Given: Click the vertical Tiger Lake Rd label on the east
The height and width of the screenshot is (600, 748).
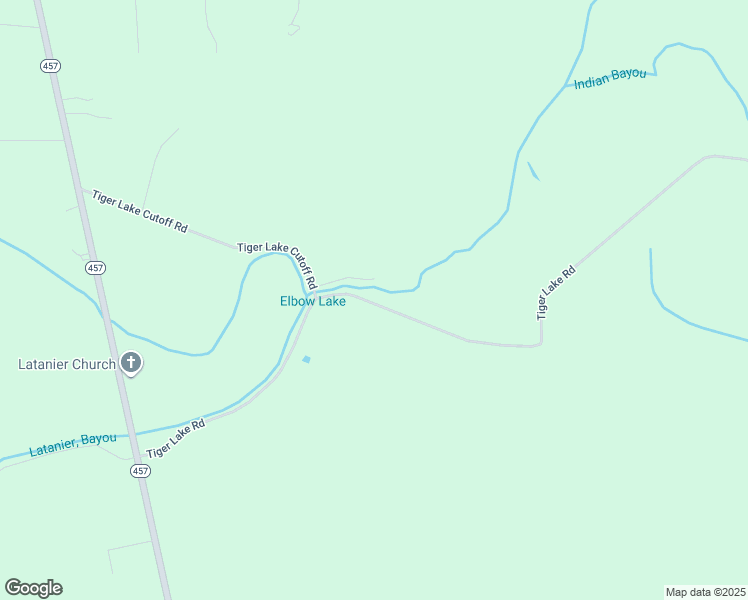Looking at the screenshot, I should click(556, 293).
